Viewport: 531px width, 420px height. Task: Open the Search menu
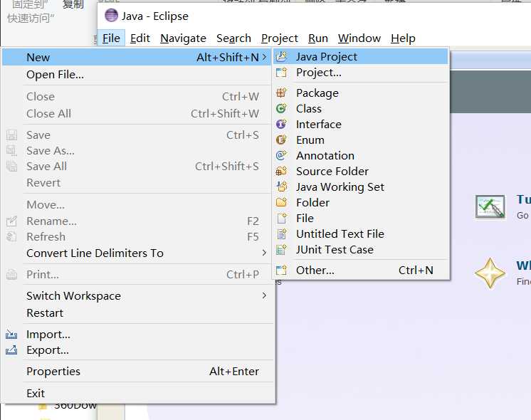point(233,38)
